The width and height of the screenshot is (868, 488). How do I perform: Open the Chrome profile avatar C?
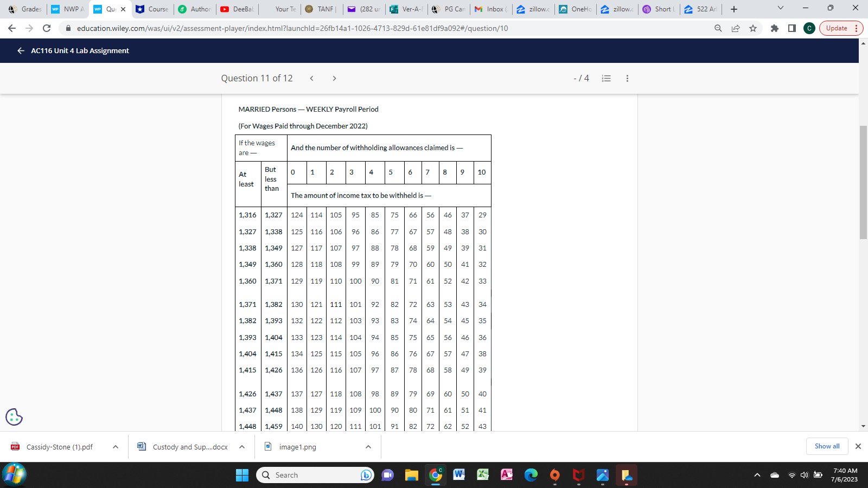809,28
